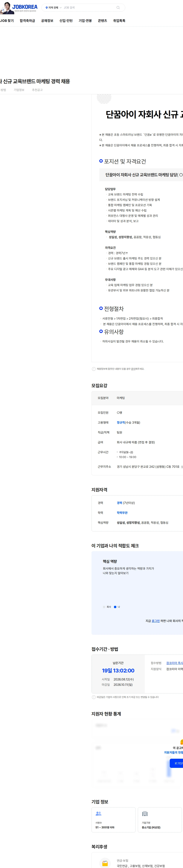Screen dimensions: 183x868
Task: Open the 합격축하금 menu
Action: point(27,21)
